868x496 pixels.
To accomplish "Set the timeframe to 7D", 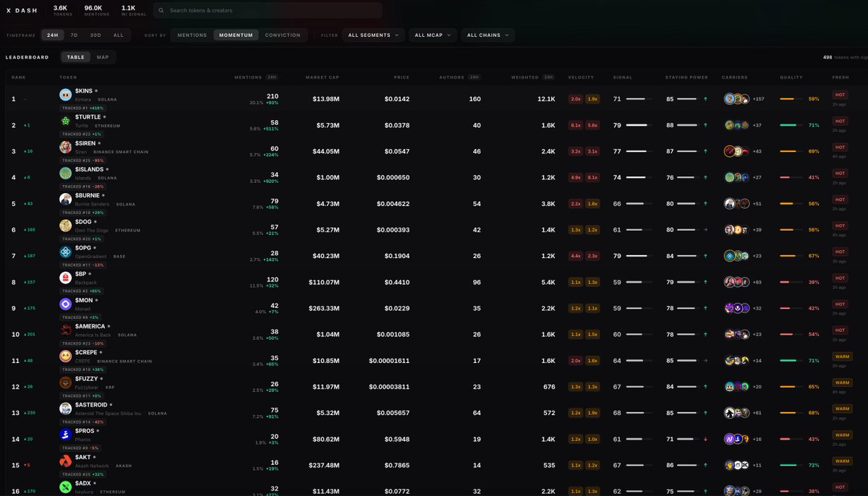I will pos(74,35).
